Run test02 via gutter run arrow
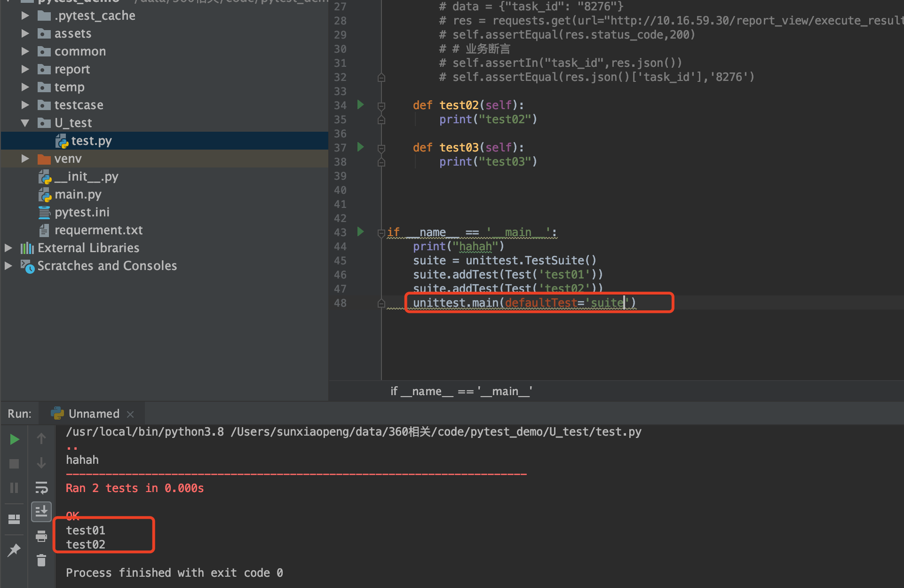Image resolution: width=904 pixels, height=588 pixels. click(x=360, y=104)
